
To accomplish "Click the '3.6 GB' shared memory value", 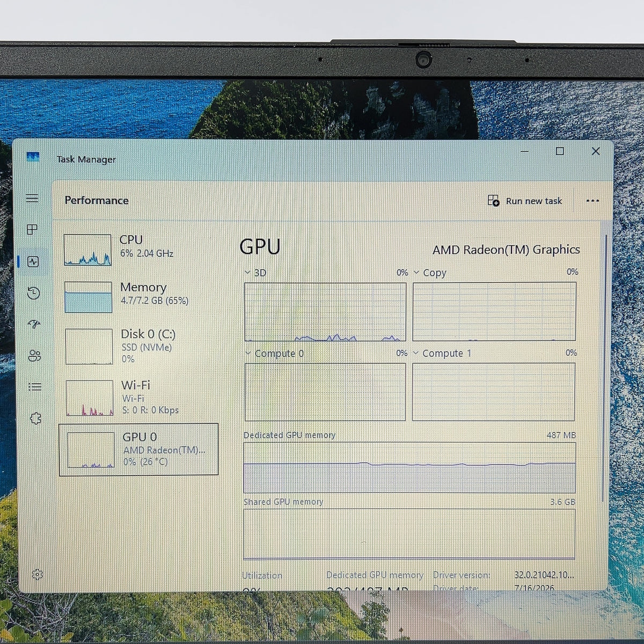I will (x=562, y=502).
